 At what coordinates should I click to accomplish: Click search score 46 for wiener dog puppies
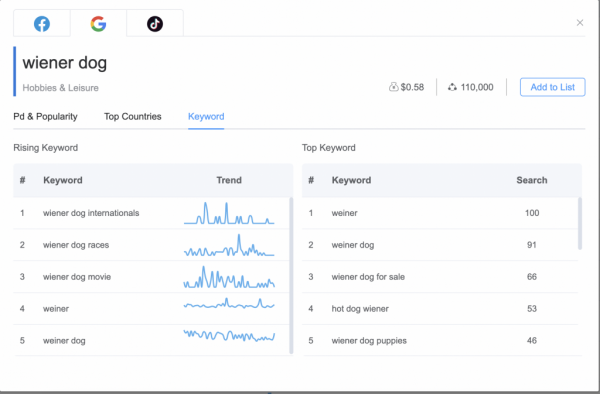tap(532, 340)
